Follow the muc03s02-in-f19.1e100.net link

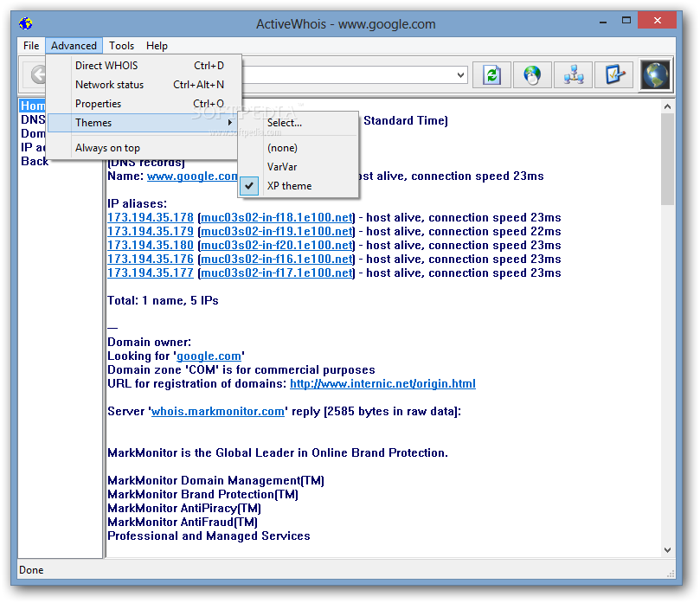pyautogui.click(x=277, y=232)
